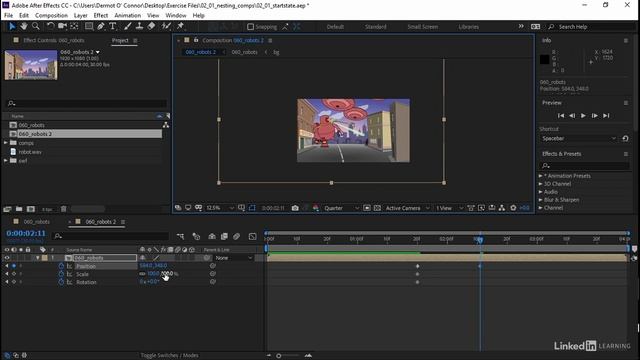The width and height of the screenshot is (640, 360).
Task: Click the 060_robots breadcrumb in composition viewer
Action: 244,52
